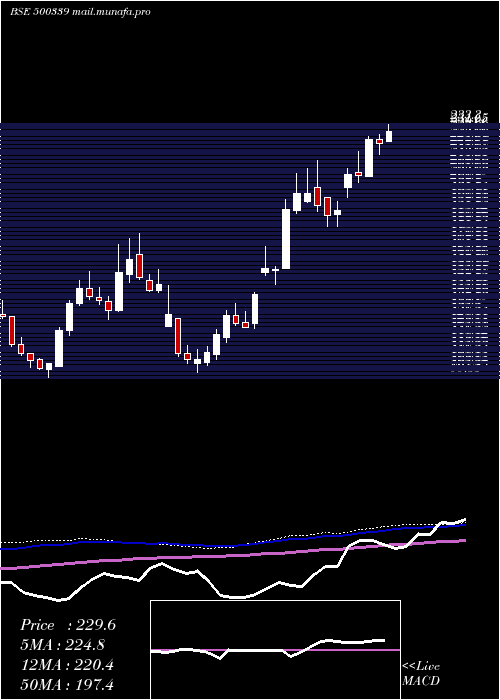Click the "Price : 229.6" readout

click(68, 625)
